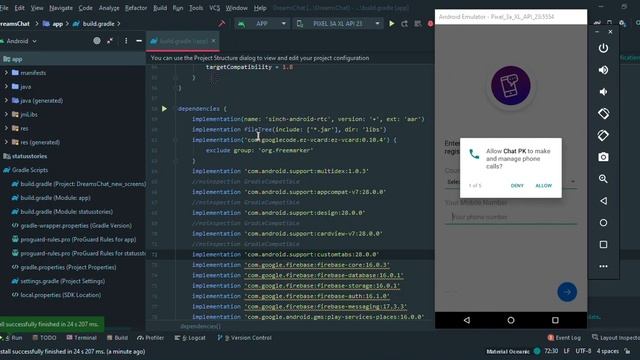Select gradle.properties (Project Properties)
The height and width of the screenshot is (360, 640).
(68, 267)
